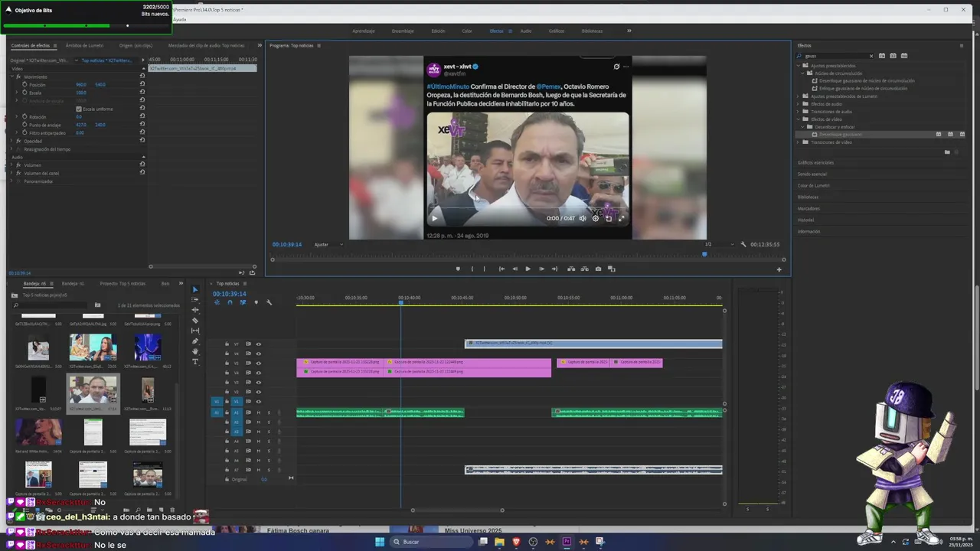Toggle Posición animation stopwatch

tap(24, 84)
